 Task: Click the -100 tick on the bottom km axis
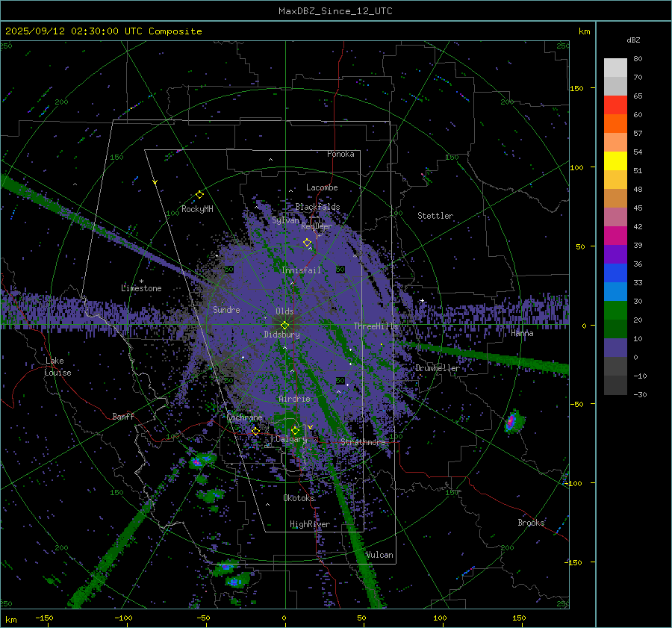coord(123,618)
